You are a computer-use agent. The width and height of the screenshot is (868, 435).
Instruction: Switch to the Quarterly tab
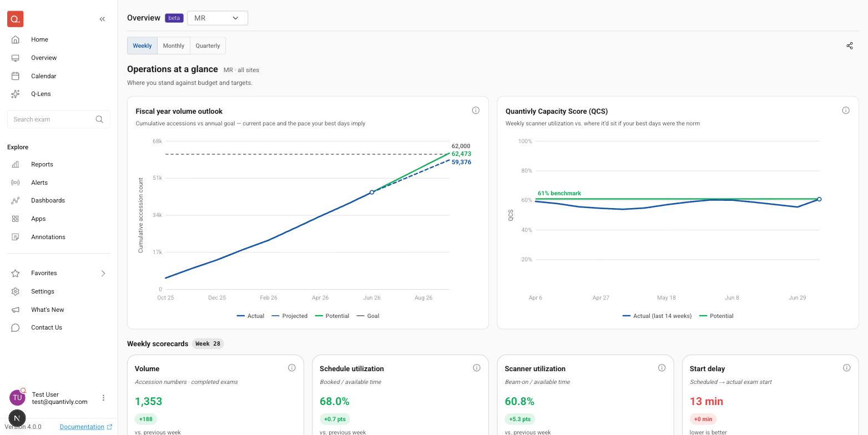pos(208,45)
